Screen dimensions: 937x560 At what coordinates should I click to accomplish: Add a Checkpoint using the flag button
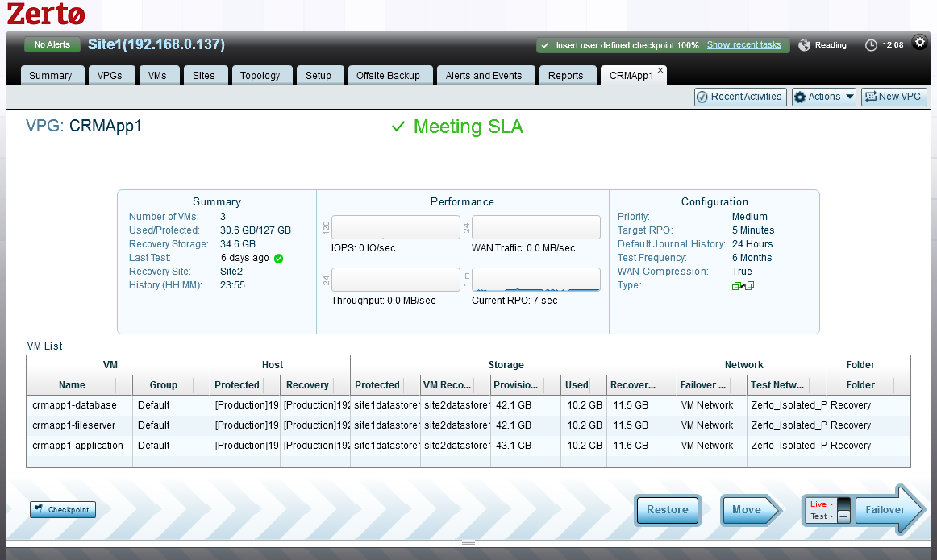63,509
